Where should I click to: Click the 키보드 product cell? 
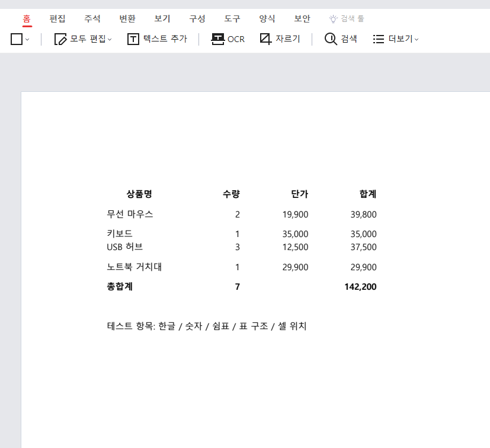coord(120,233)
